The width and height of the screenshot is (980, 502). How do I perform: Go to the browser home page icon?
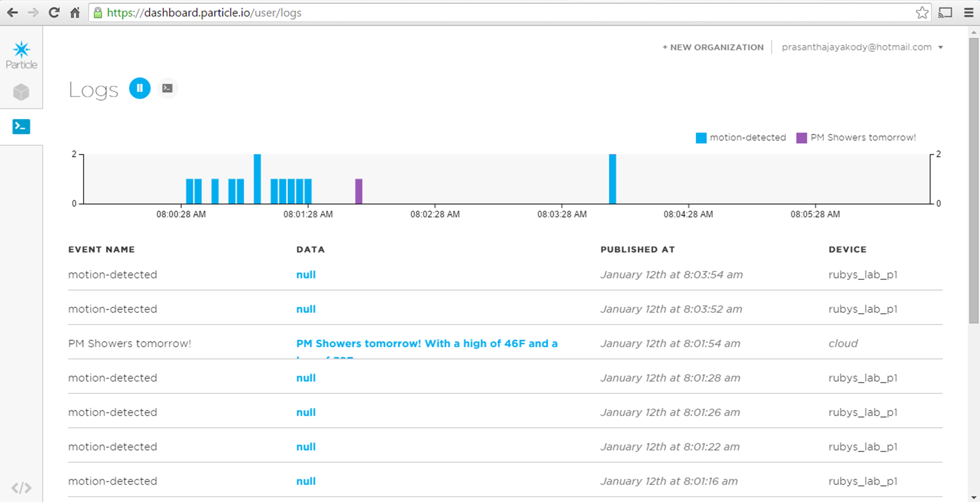pyautogui.click(x=75, y=13)
